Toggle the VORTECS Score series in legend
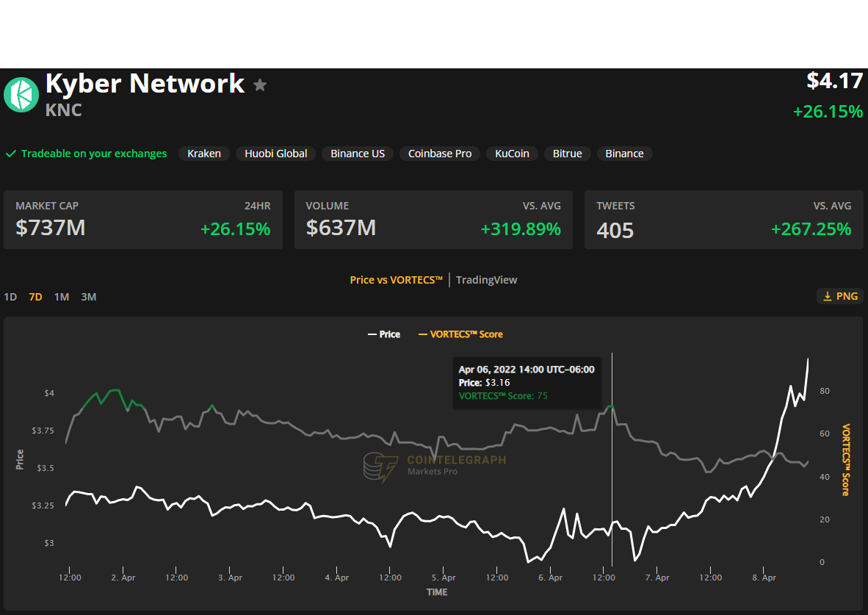Image resolution: width=868 pixels, height=615 pixels. (x=460, y=334)
